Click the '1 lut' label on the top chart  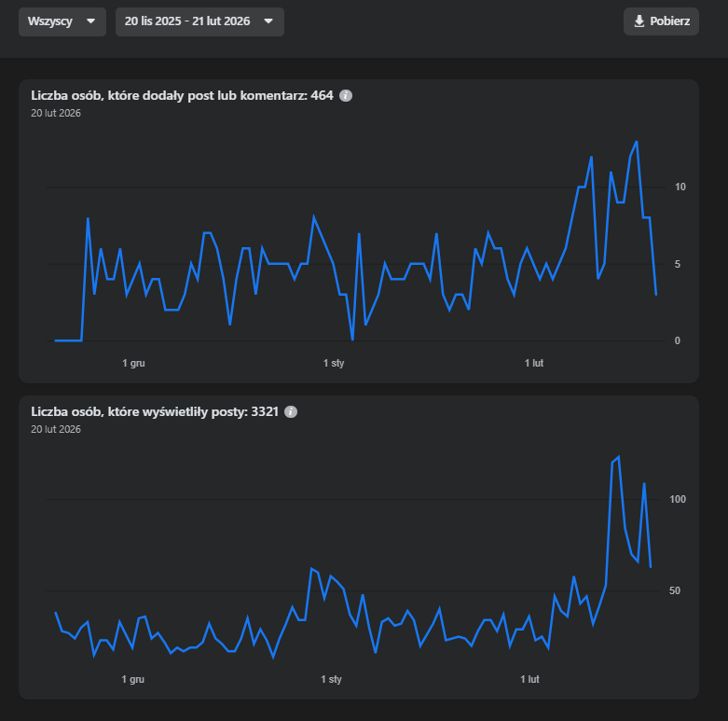pyautogui.click(x=533, y=364)
